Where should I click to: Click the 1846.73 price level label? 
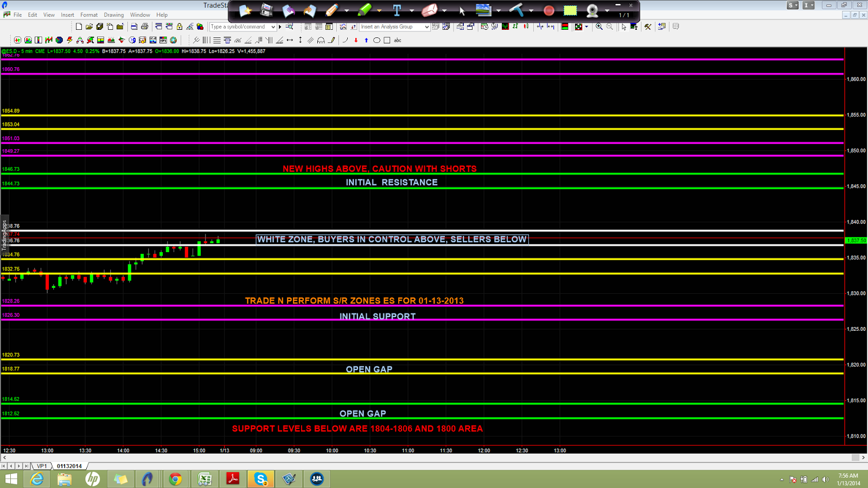click(11, 169)
